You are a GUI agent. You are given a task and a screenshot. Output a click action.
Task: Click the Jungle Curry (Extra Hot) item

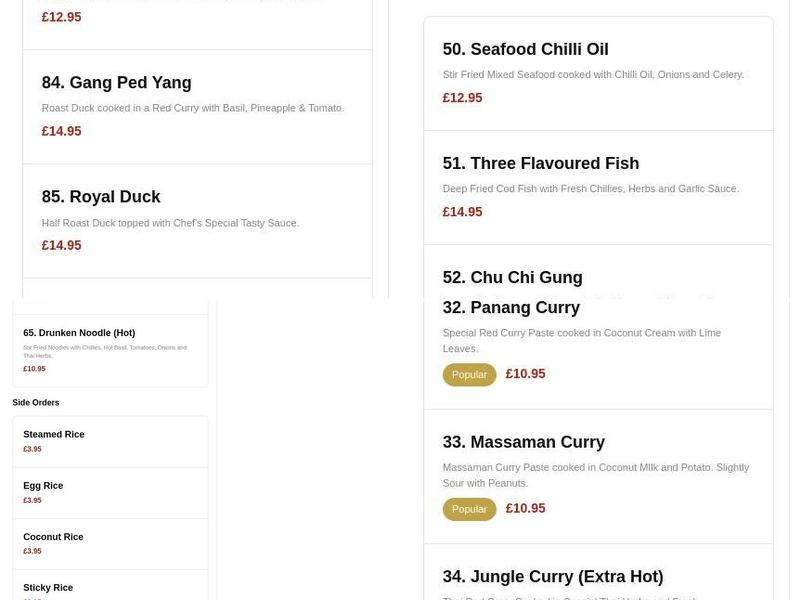(x=554, y=576)
